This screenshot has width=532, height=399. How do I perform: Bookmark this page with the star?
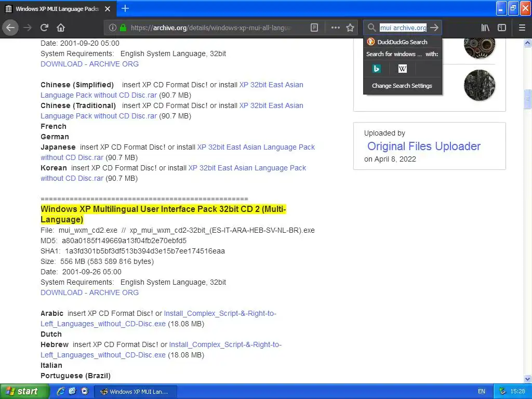coord(350,28)
